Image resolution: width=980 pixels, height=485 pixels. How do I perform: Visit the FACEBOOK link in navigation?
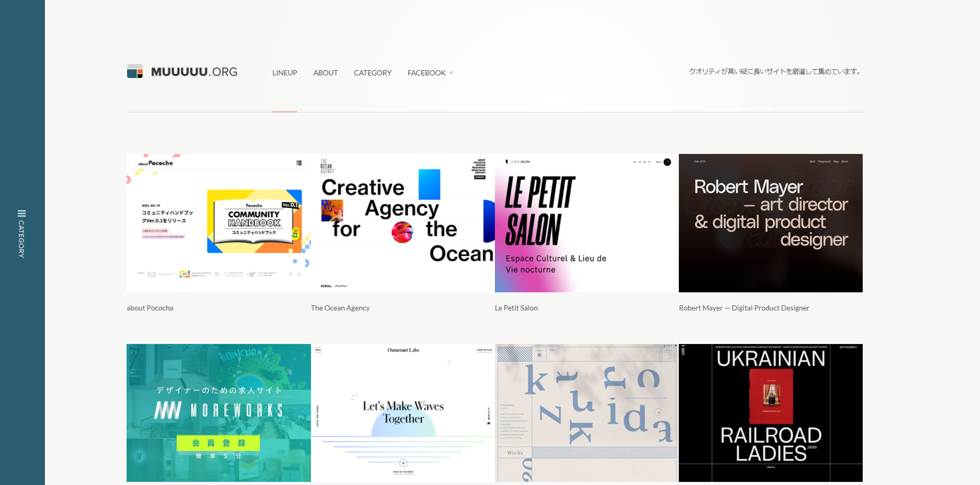pos(427,73)
